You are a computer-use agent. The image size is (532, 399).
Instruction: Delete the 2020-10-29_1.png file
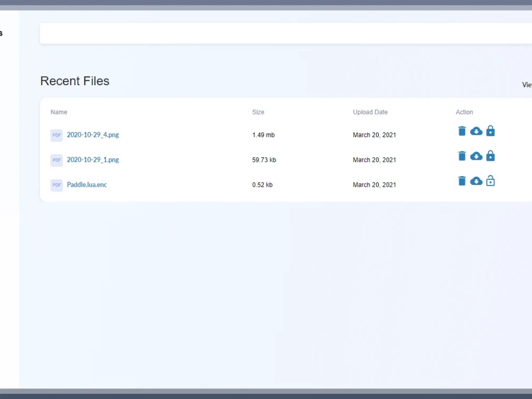462,156
